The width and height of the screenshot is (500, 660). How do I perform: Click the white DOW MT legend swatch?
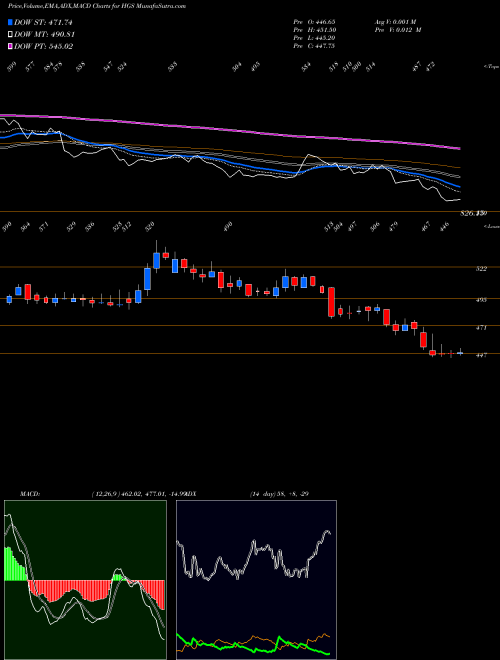(10, 34)
